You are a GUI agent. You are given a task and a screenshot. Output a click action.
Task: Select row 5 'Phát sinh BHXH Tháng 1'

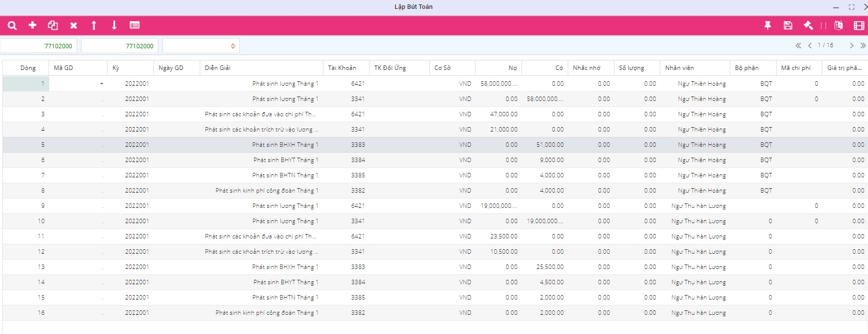click(285, 145)
